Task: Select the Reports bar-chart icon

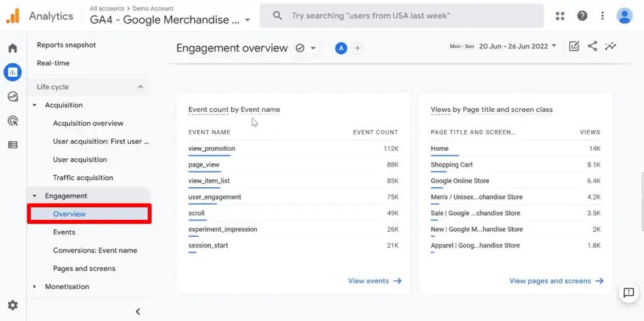Action: (x=13, y=72)
